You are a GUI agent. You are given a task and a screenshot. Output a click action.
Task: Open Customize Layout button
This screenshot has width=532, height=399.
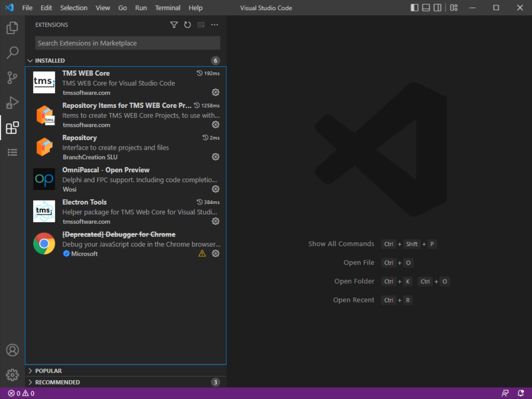pyautogui.click(x=454, y=8)
